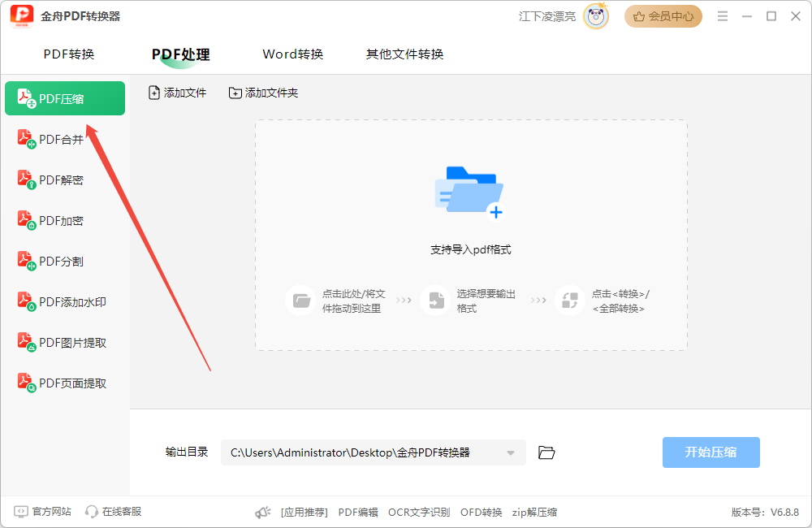Screen dimensions: 812x528
Task: Click the 添加文件夹 toolbar button
Action: (x=264, y=93)
